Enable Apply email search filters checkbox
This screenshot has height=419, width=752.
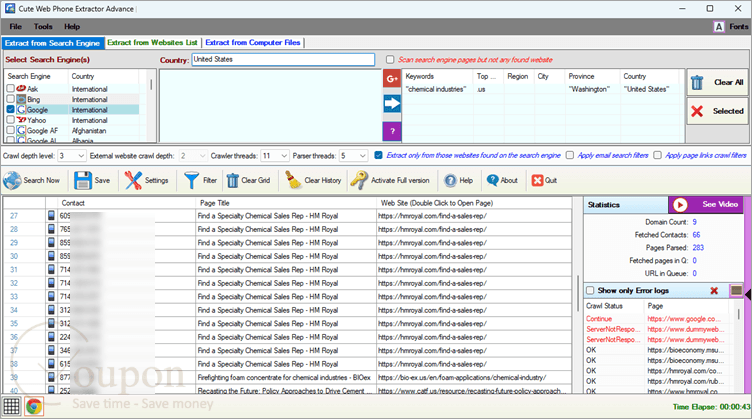pyautogui.click(x=570, y=155)
